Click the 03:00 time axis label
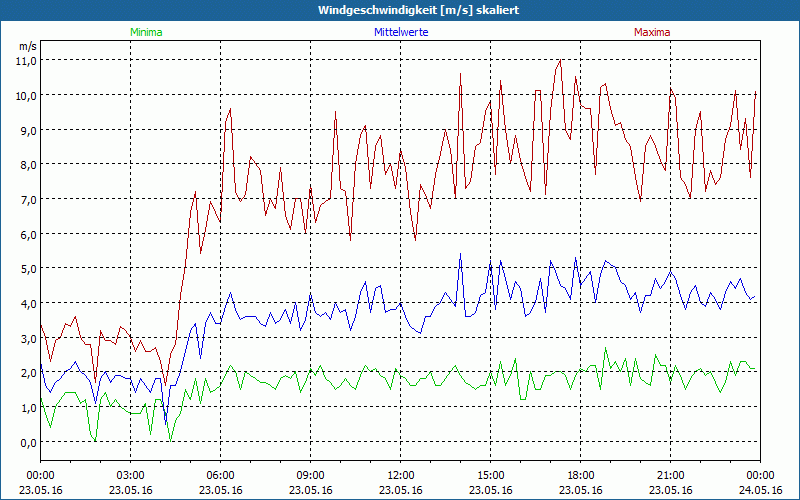This screenshot has width=800, height=500. coord(131,476)
